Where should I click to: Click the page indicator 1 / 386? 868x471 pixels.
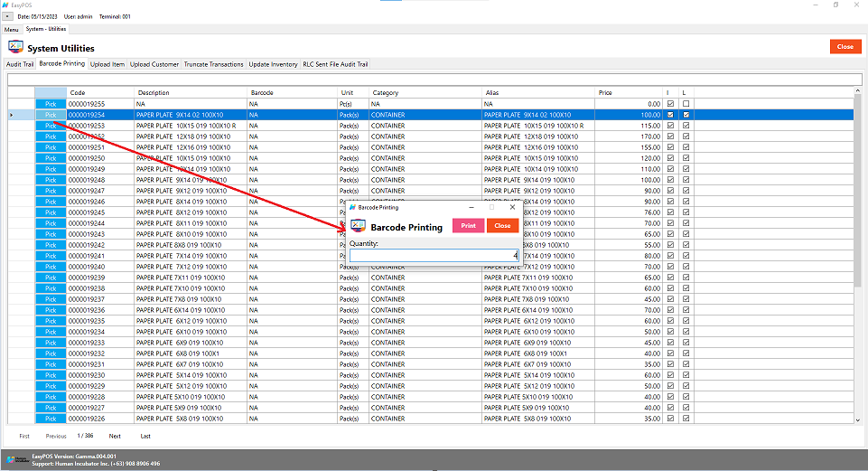pyautogui.click(x=85, y=436)
